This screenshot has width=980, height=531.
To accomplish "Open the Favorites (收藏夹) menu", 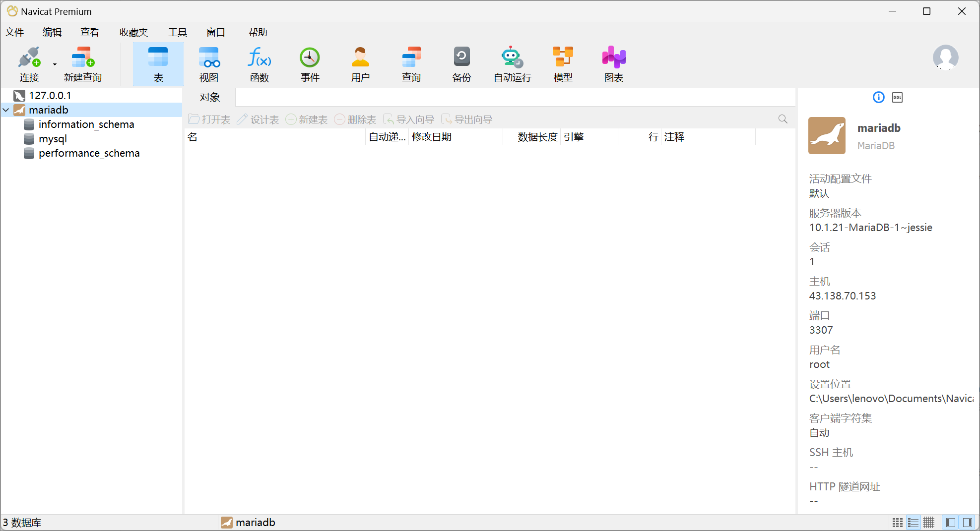I will pyautogui.click(x=134, y=32).
